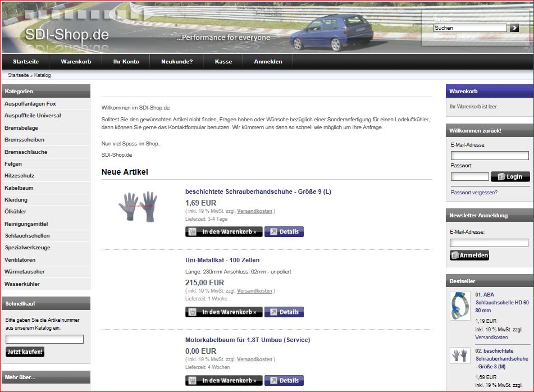The image size is (534, 392).
Task: Browse the Wasserkühler category
Action: pos(22,284)
